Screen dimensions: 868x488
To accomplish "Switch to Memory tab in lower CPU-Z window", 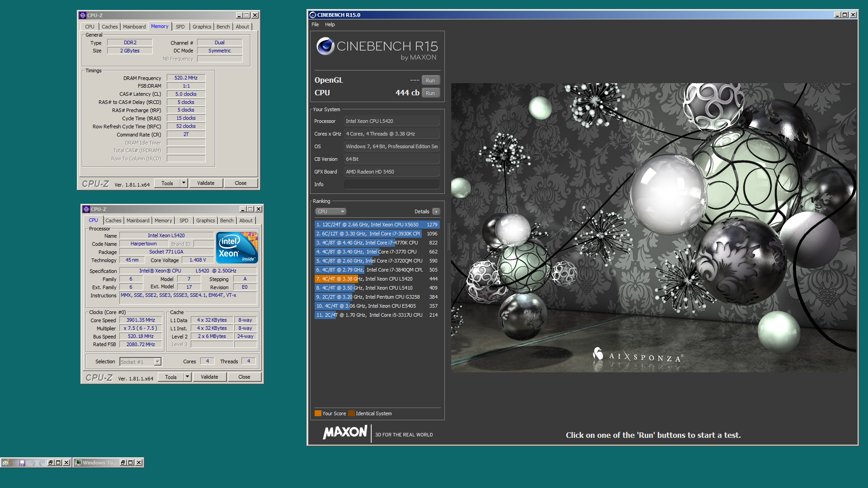I will [x=163, y=221].
